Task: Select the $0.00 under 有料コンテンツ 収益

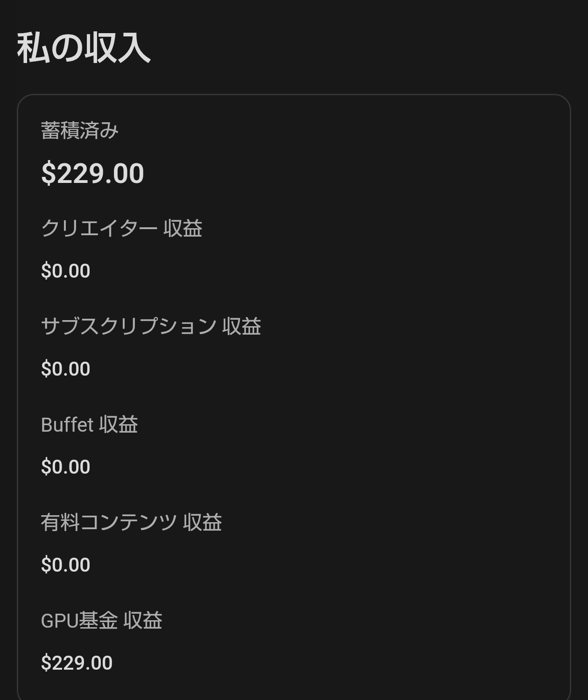Action: [65, 565]
